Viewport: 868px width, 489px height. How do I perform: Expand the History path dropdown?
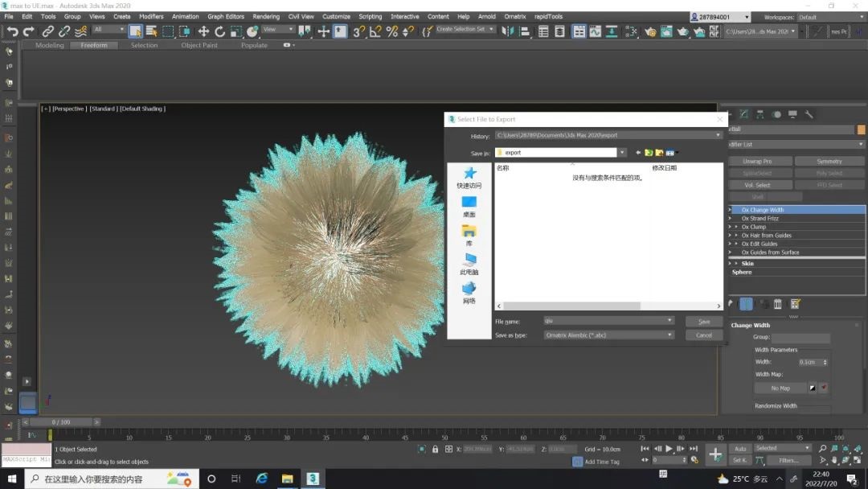coord(718,135)
